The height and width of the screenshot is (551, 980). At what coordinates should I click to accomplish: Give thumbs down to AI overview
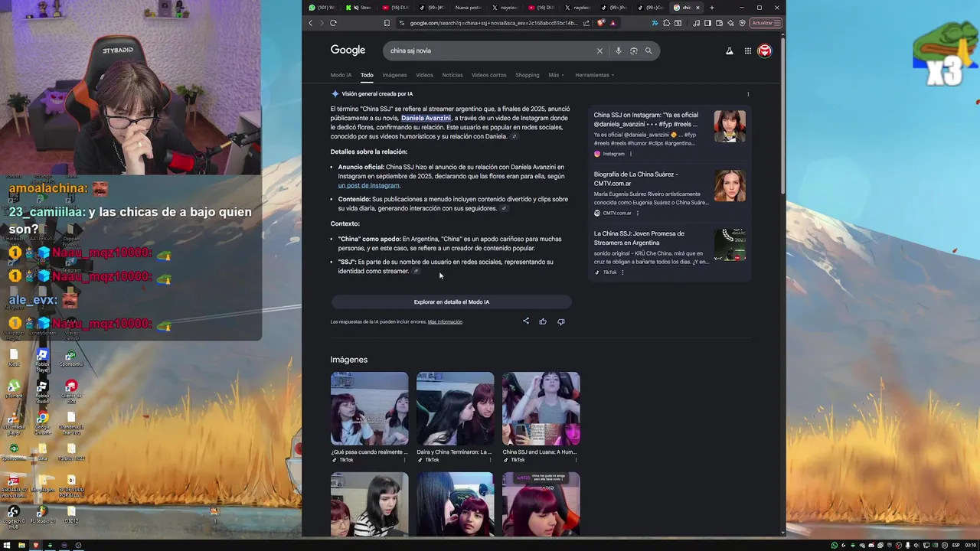point(560,321)
